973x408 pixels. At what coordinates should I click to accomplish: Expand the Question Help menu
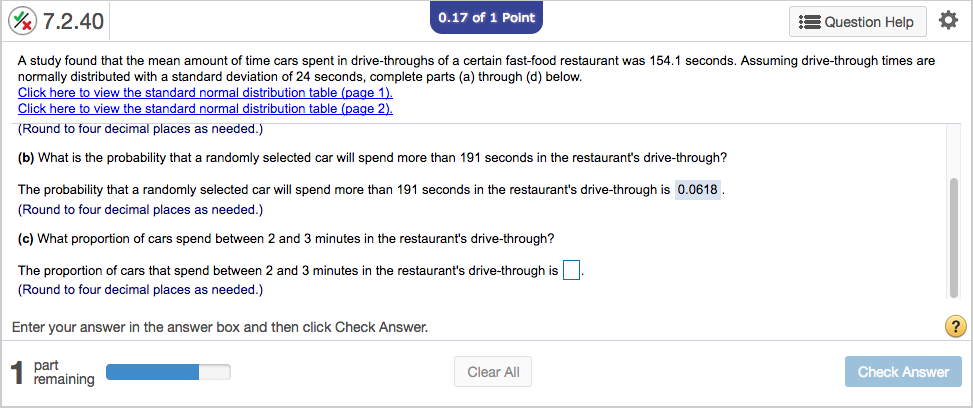[858, 21]
